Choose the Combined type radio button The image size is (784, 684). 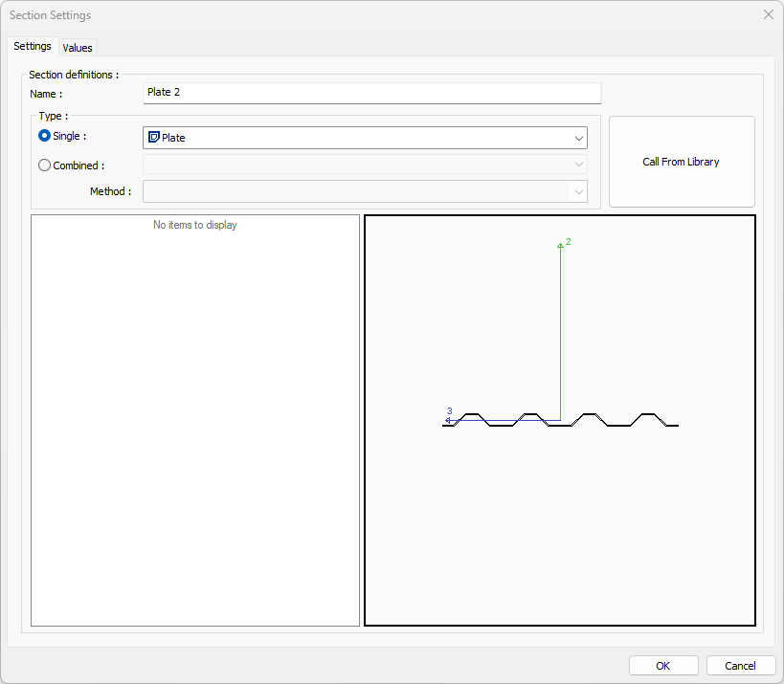[x=44, y=165]
